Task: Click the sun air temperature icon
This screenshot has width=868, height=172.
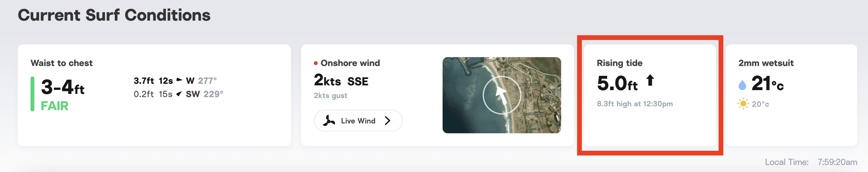Action: (x=743, y=104)
